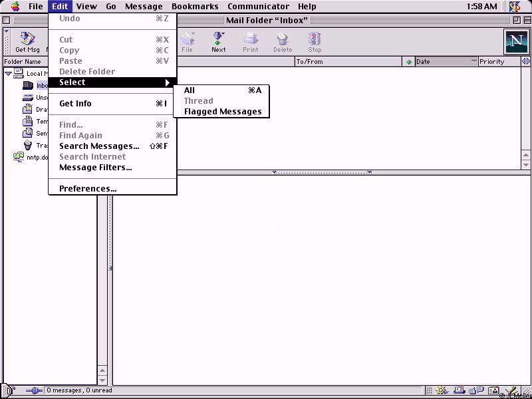Viewport: 532px width, 399px height.
Task: Open Address Book icon in component bar
Action: [493, 391]
